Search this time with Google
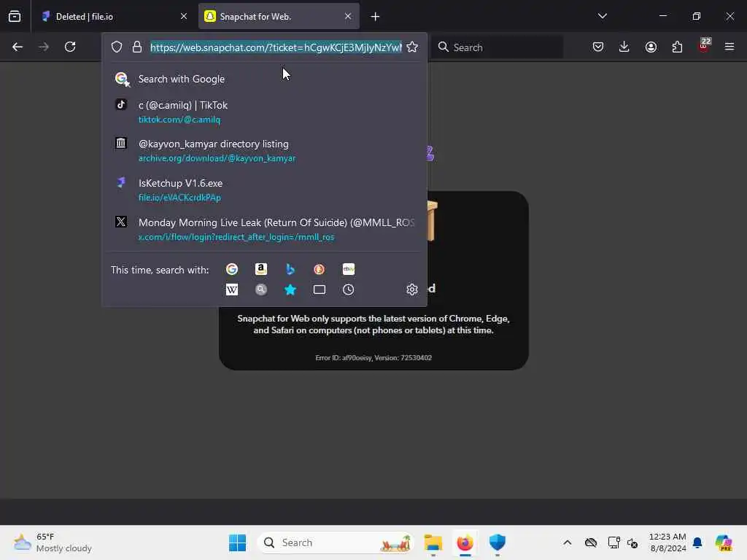747x560 pixels. (232, 270)
